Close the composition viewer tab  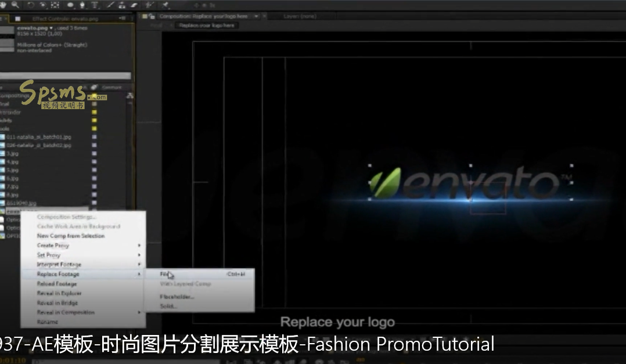[x=264, y=16]
